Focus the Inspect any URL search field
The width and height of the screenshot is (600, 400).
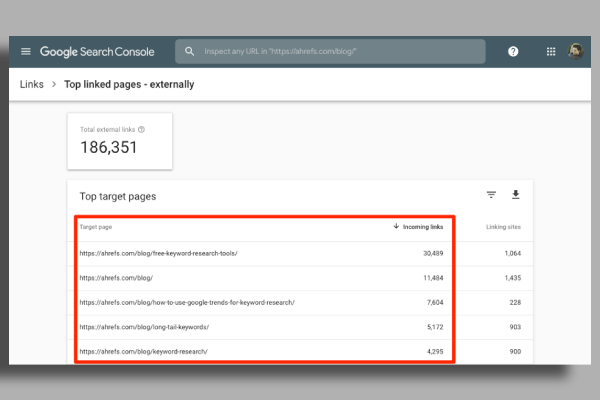(330, 51)
